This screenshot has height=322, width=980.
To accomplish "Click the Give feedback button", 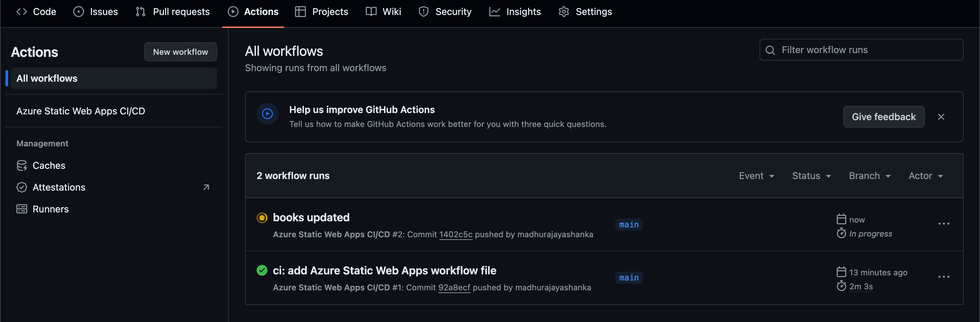I will tap(883, 117).
